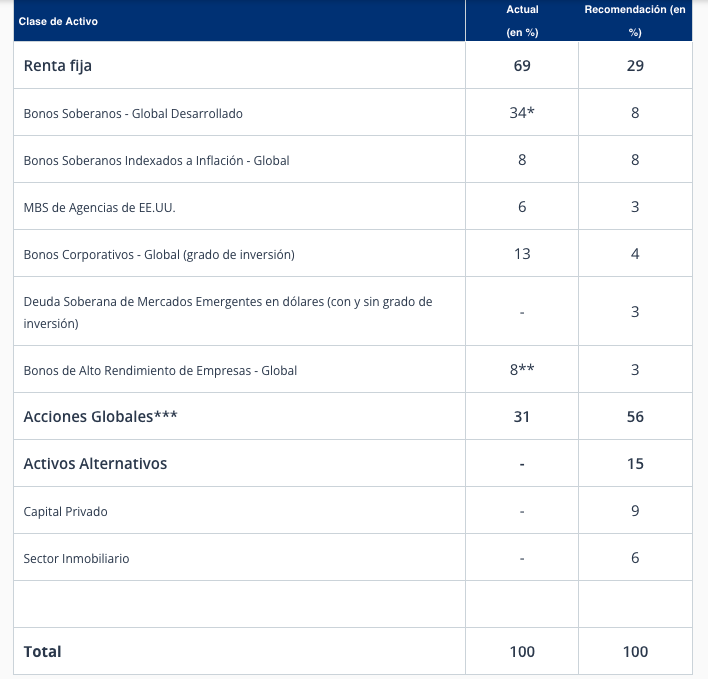The image size is (708, 679).
Task: Select the Total row label
Action: click(42, 651)
